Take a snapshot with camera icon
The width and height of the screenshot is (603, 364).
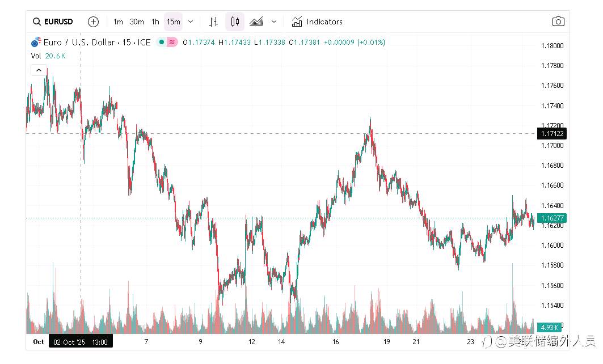pyautogui.click(x=558, y=22)
